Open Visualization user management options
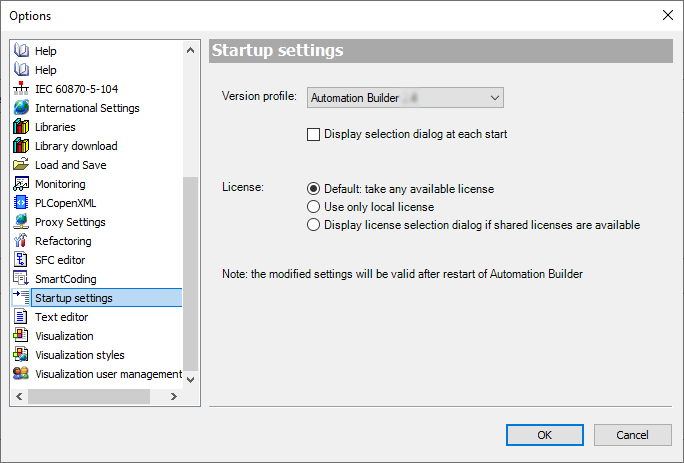The height and width of the screenshot is (463, 684). [109, 374]
